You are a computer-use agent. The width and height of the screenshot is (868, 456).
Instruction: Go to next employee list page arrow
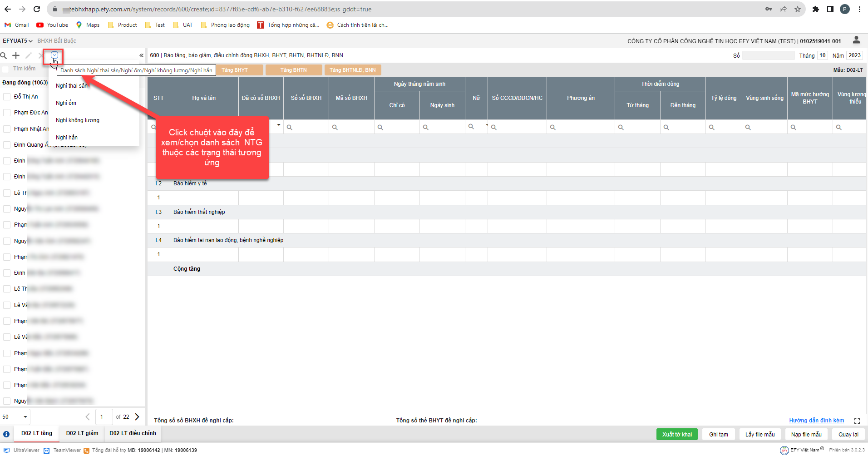point(137,416)
